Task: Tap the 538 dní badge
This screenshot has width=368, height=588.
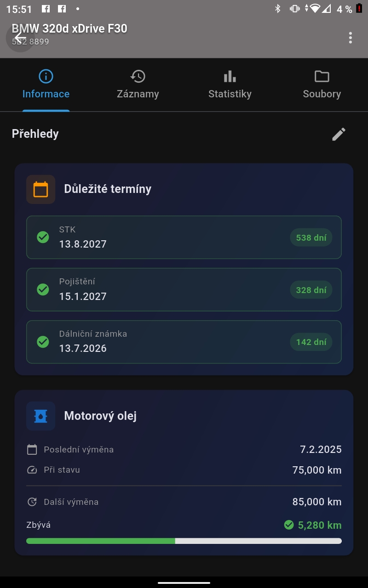Action: point(311,238)
